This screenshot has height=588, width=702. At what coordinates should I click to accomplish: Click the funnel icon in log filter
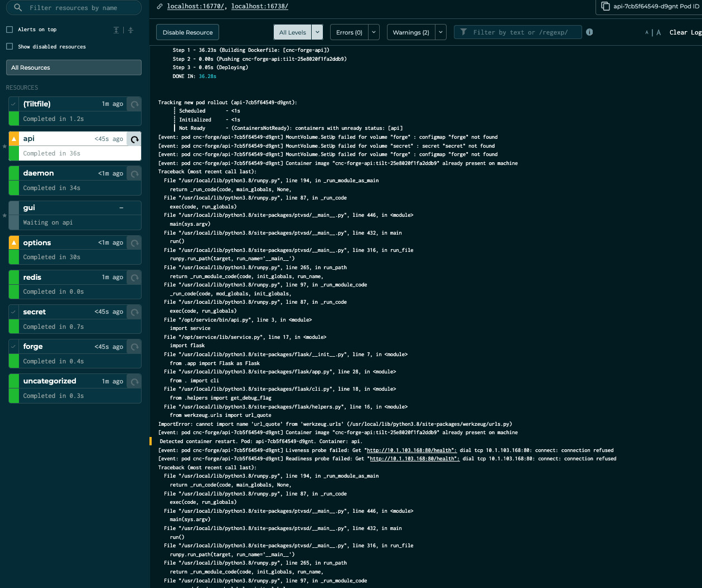click(x=463, y=32)
